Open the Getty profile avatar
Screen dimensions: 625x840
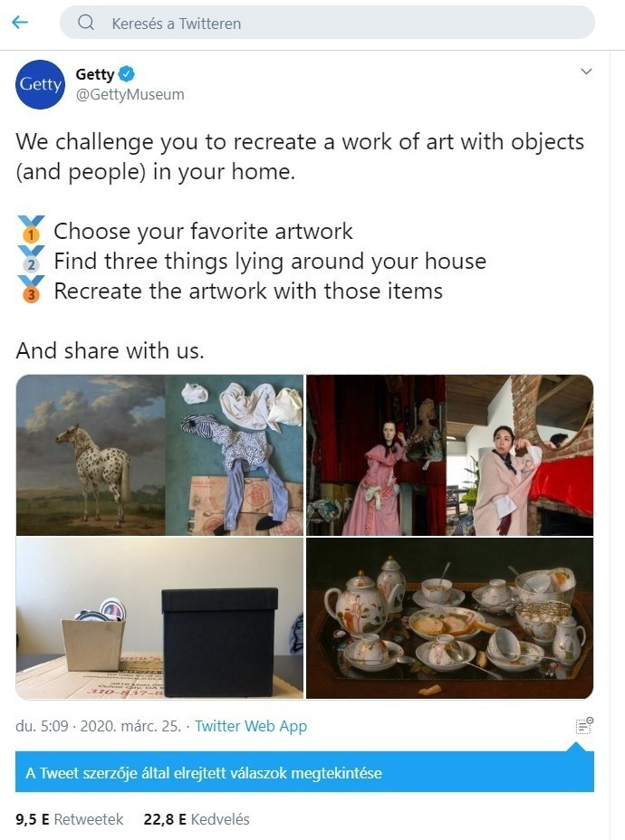click(40, 84)
